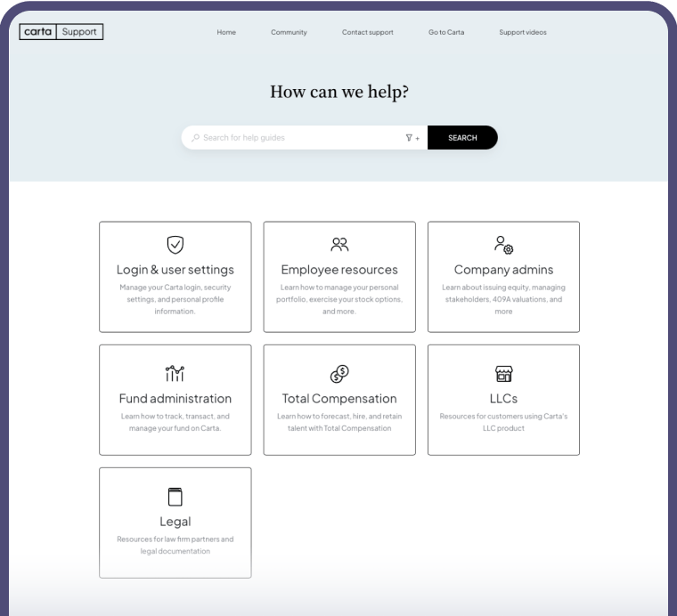The width and height of the screenshot is (677, 616).
Task: Click the issuing equity description text
Action: pos(503,299)
